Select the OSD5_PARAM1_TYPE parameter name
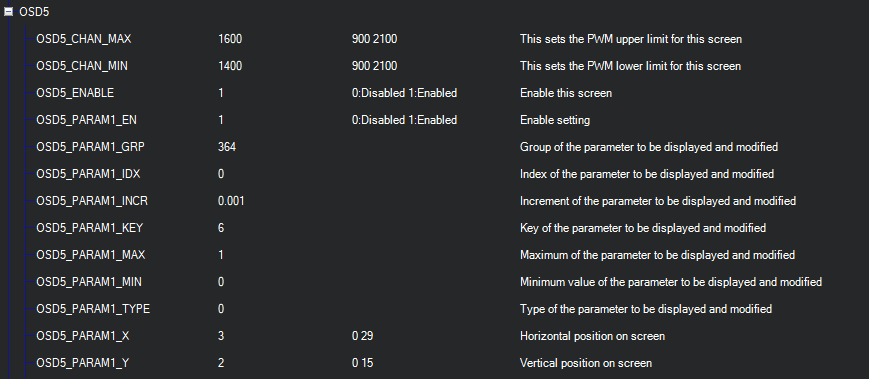Screen dimensions: 869x379 [93, 309]
